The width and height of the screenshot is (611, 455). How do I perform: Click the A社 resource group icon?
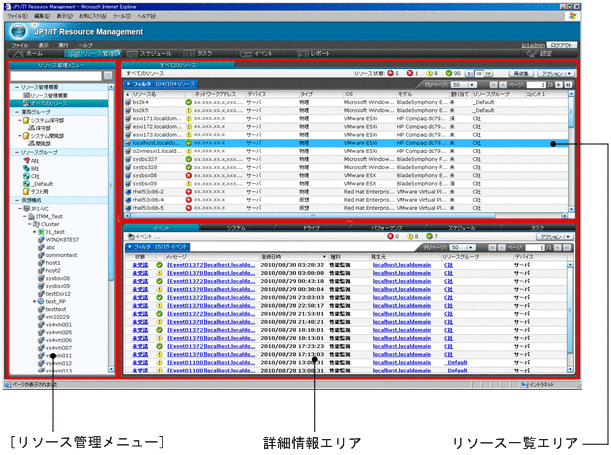click(x=26, y=160)
